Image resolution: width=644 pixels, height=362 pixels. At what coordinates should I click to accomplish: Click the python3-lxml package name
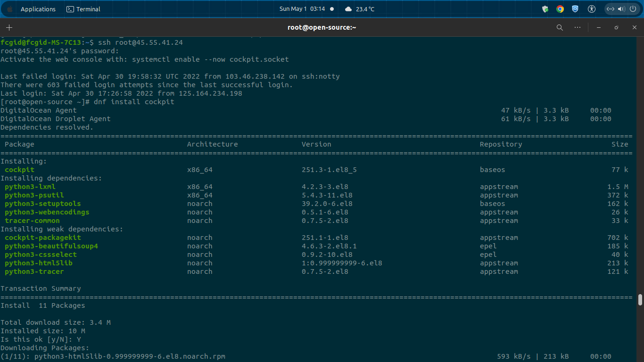(x=30, y=187)
